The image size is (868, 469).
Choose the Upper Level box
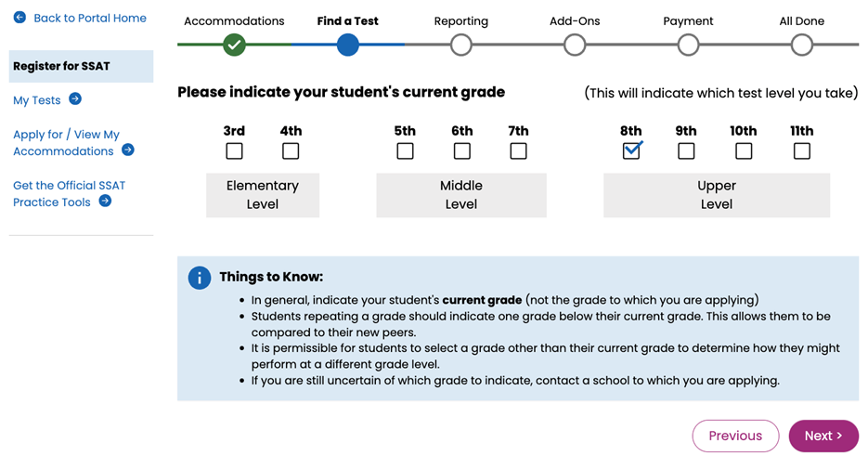(x=716, y=195)
